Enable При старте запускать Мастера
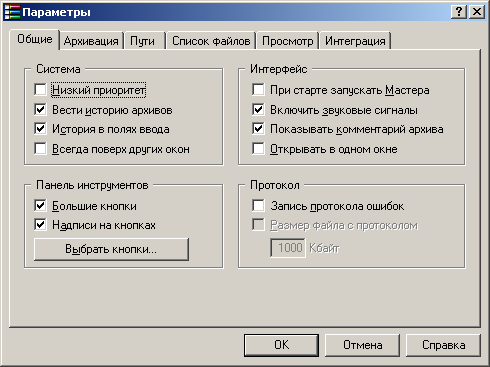Viewport: 490px width, 367px height. tap(258, 90)
